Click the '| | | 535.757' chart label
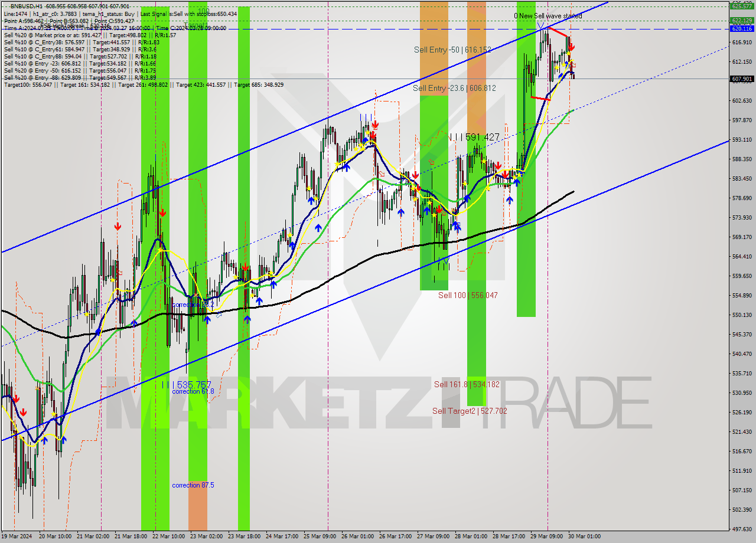 [x=186, y=384]
